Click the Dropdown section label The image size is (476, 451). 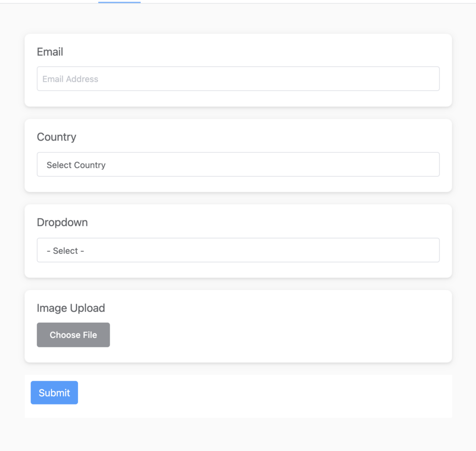pyautogui.click(x=62, y=223)
